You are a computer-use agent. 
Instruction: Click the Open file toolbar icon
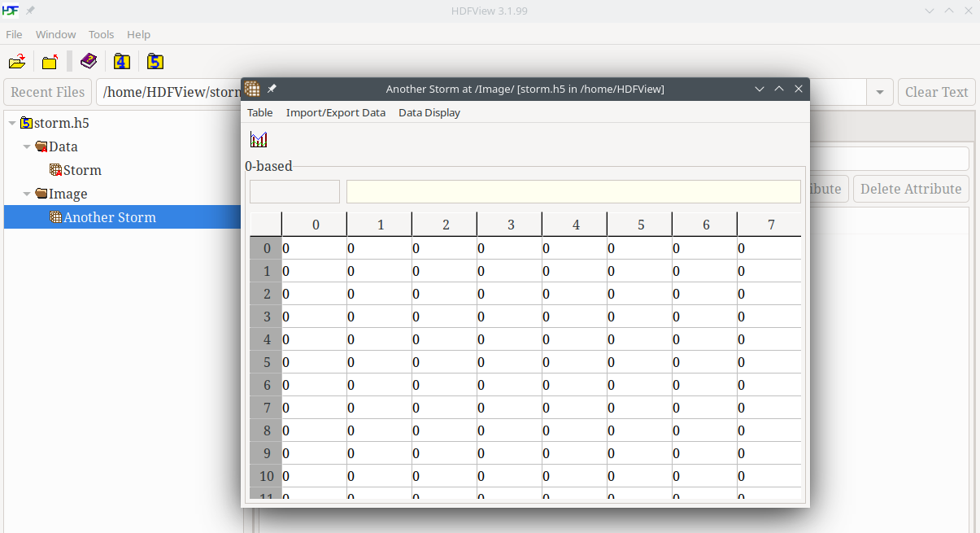point(17,62)
